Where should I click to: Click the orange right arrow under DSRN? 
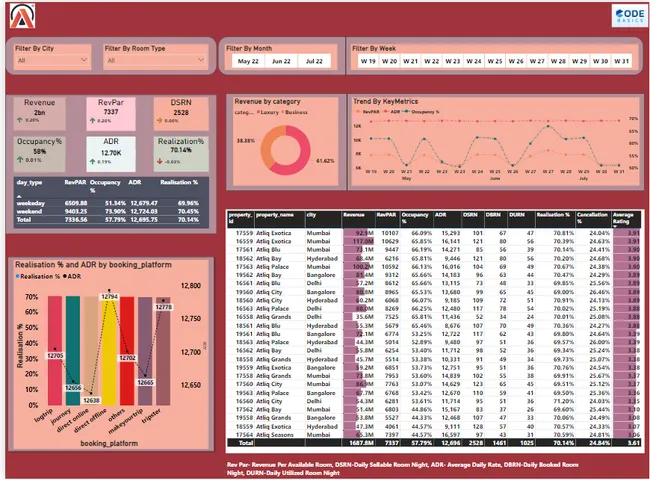160,121
